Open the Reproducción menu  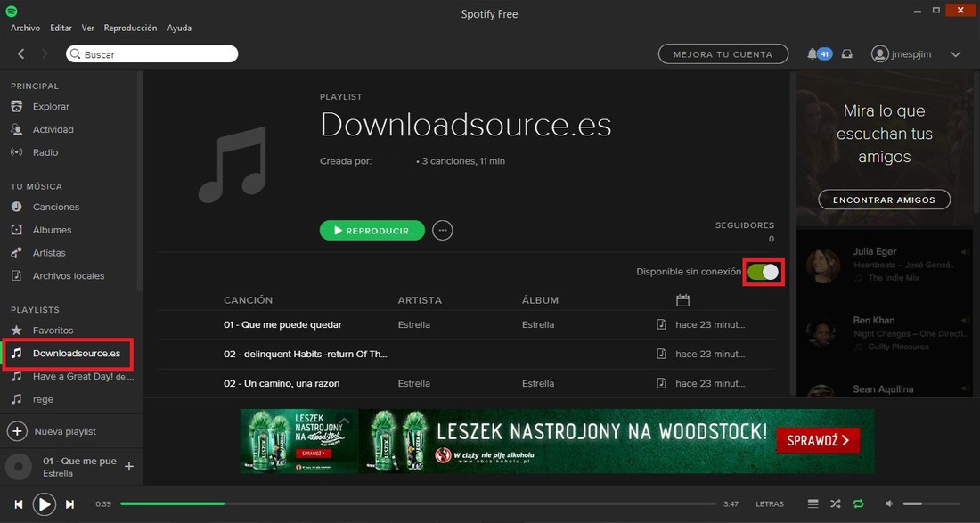point(131,29)
